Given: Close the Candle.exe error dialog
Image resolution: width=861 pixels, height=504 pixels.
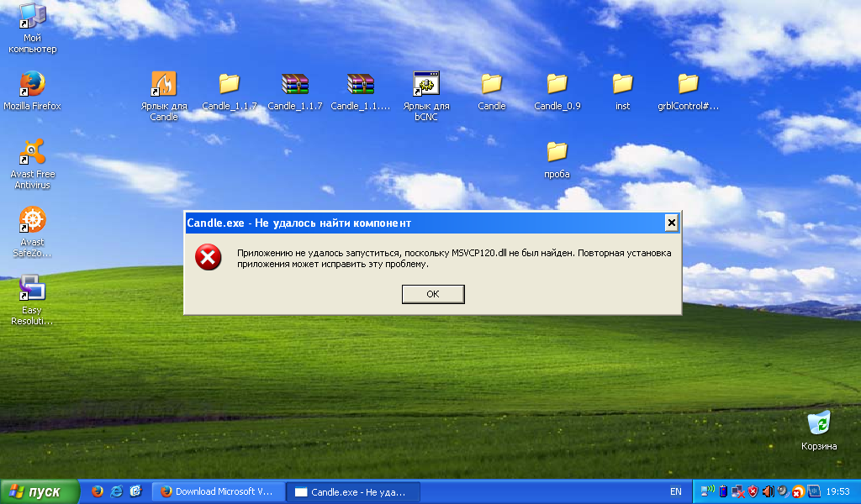Looking at the screenshot, I should pos(671,223).
